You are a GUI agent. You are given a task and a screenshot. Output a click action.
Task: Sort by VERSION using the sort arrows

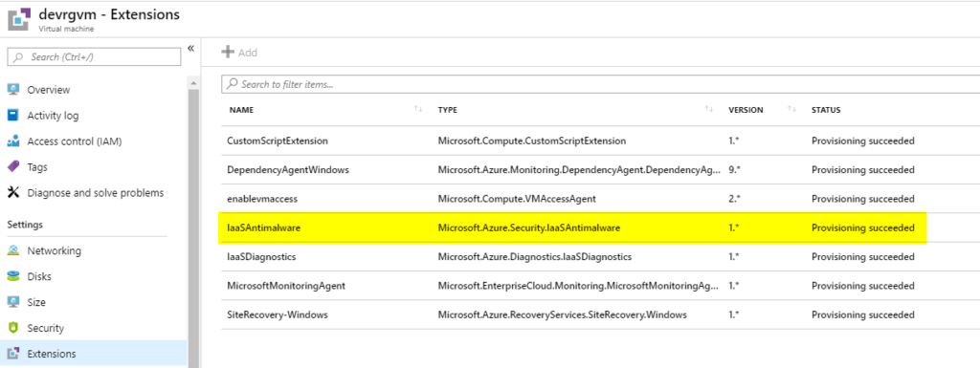pos(791,109)
